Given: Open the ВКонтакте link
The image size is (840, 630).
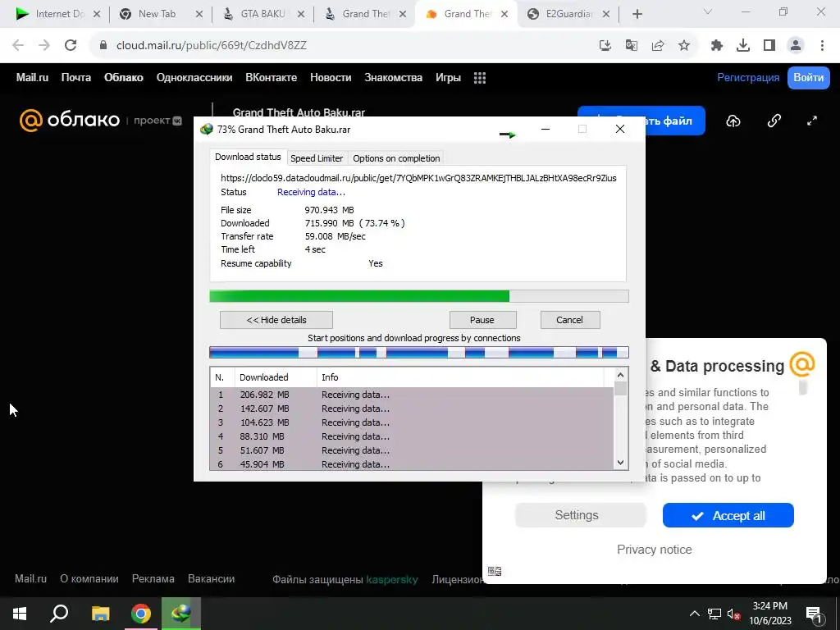Looking at the screenshot, I should (x=271, y=78).
